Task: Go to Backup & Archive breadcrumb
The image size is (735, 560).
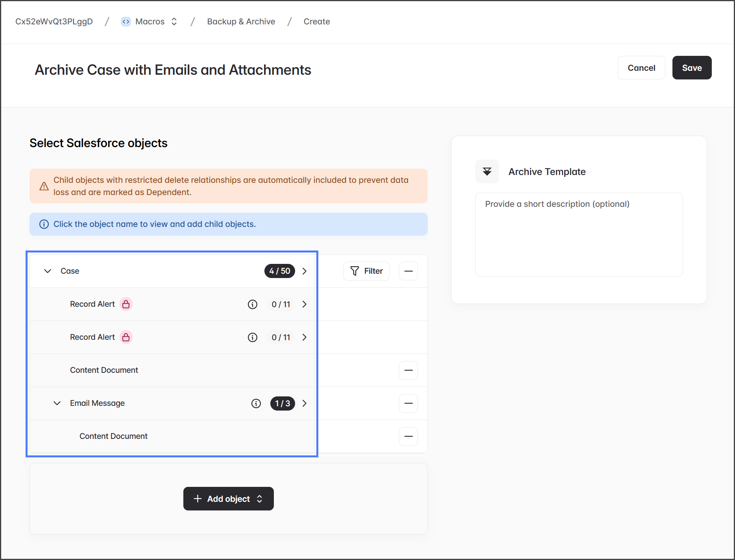Action: tap(241, 22)
